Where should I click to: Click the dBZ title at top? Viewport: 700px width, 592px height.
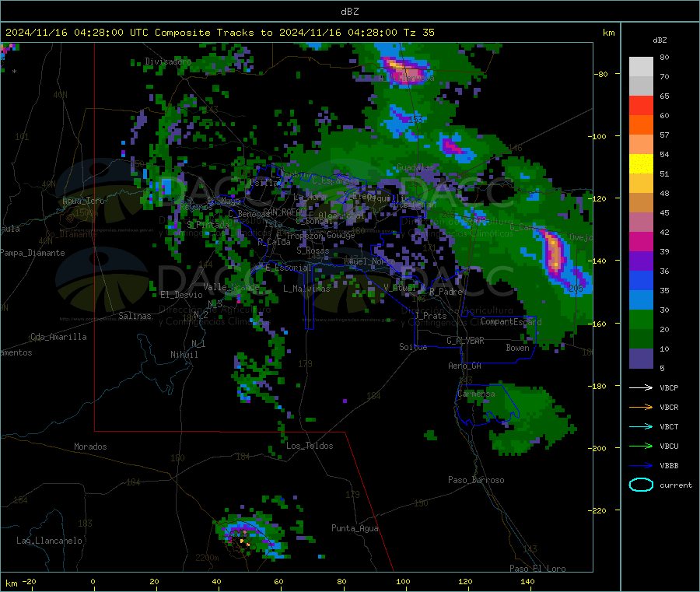tap(349, 12)
